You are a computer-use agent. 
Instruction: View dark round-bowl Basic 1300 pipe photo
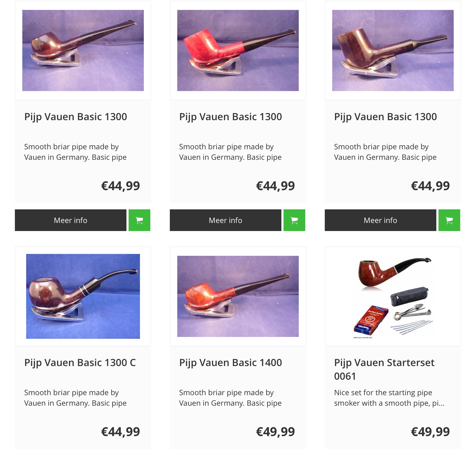83,50
